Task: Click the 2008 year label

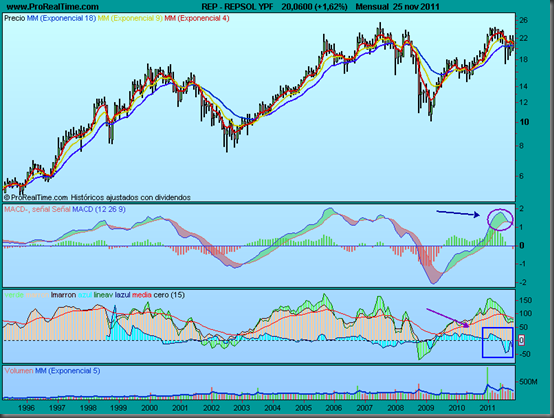Action: [x=395, y=408]
